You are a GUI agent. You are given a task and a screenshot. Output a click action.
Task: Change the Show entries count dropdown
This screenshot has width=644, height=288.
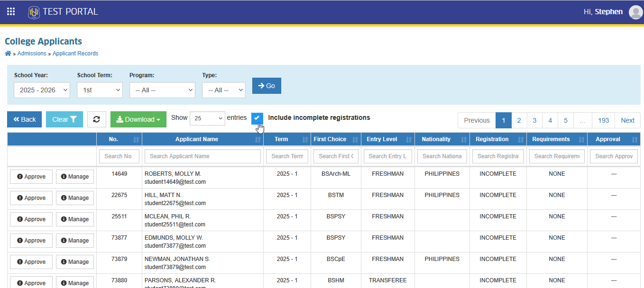[x=207, y=118]
